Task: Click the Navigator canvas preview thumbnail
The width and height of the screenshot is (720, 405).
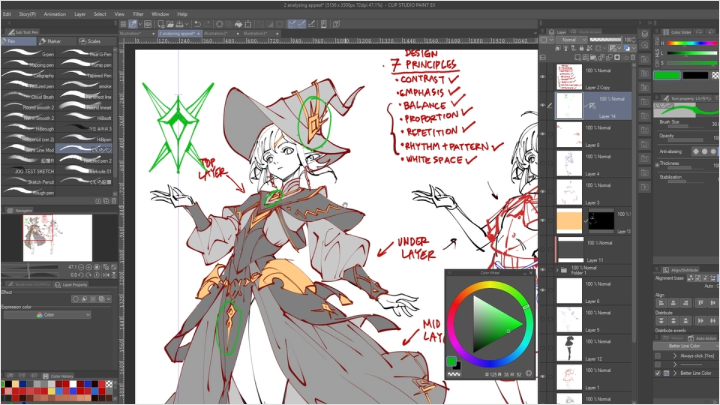Action: (57, 238)
